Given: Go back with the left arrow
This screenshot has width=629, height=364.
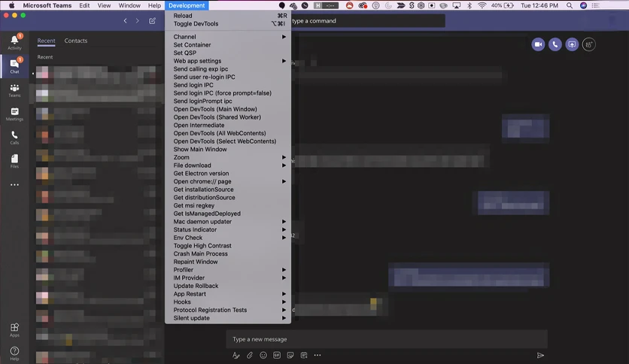Looking at the screenshot, I should point(125,21).
